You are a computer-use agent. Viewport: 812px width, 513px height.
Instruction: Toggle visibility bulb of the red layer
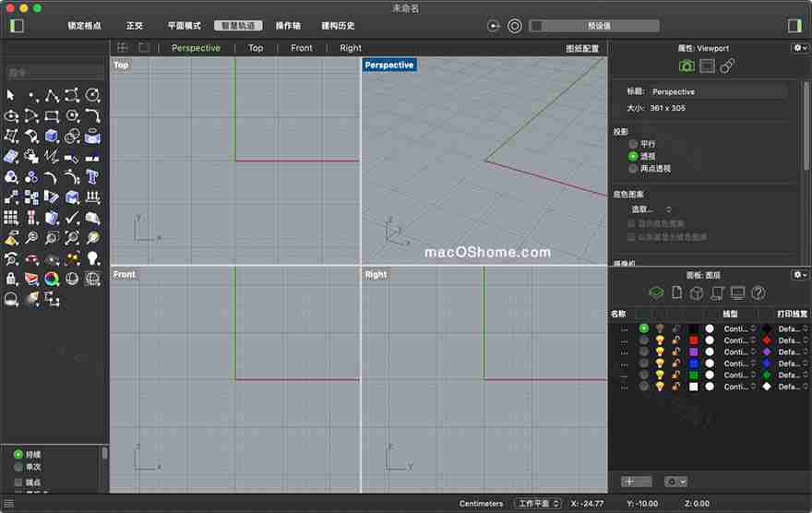pyautogui.click(x=660, y=340)
